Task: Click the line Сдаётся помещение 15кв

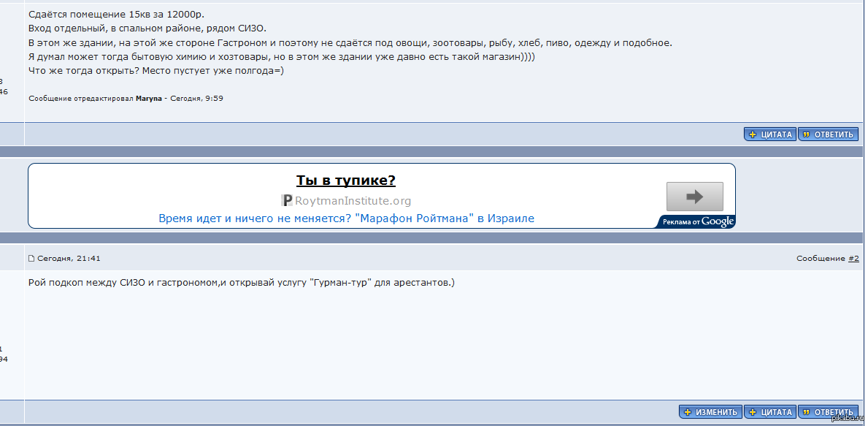Action: (116, 15)
